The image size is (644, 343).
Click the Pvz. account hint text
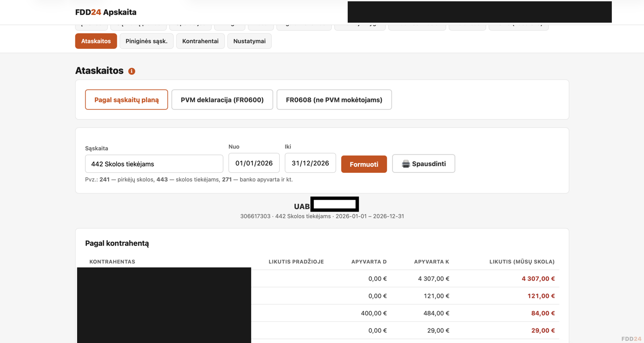[189, 179]
